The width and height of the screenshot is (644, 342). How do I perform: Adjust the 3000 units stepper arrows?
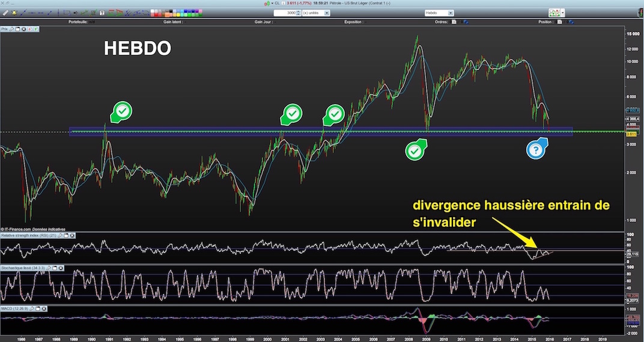(x=298, y=13)
